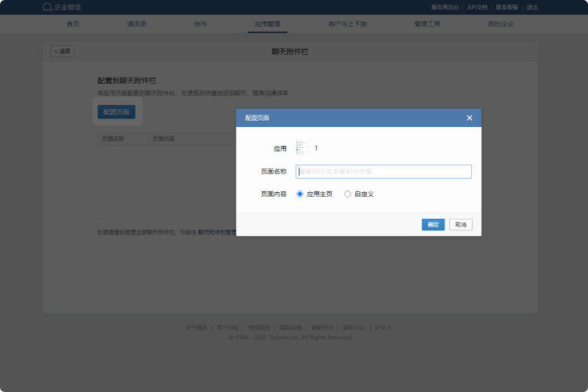The width and height of the screenshot is (588, 392).
Task: Follow the 聊天附件栏管理 link
Action: [217, 233]
